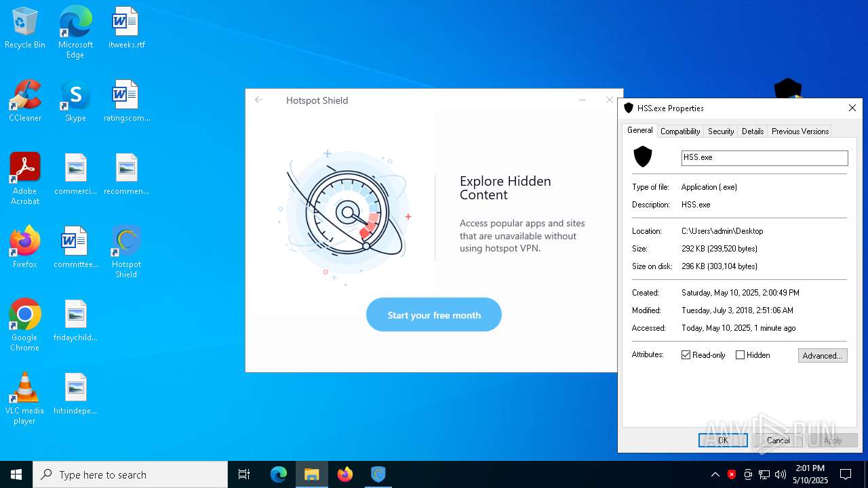Open Firefox desktop shortcut
Viewport: 868px width, 488px height.
click(x=25, y=247)
